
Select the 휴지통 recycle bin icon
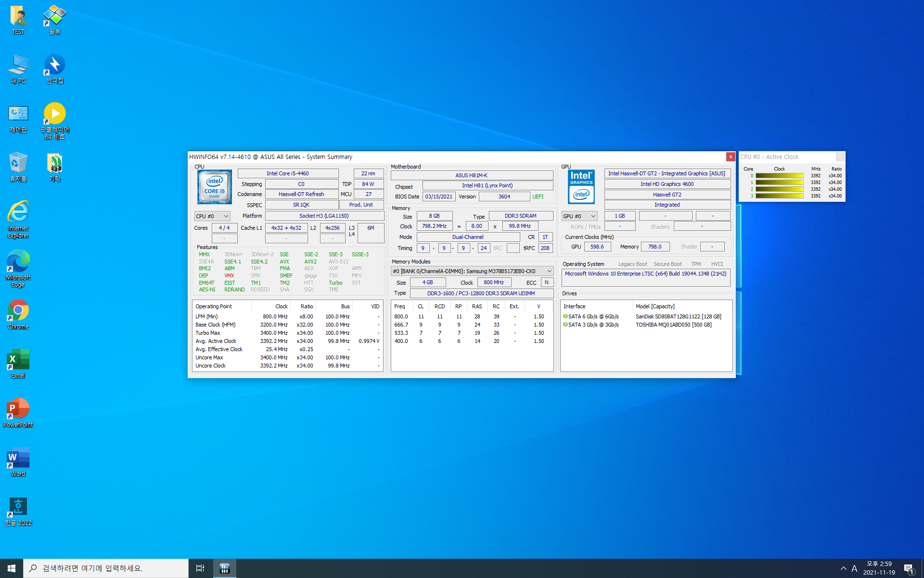click(18, 168)
